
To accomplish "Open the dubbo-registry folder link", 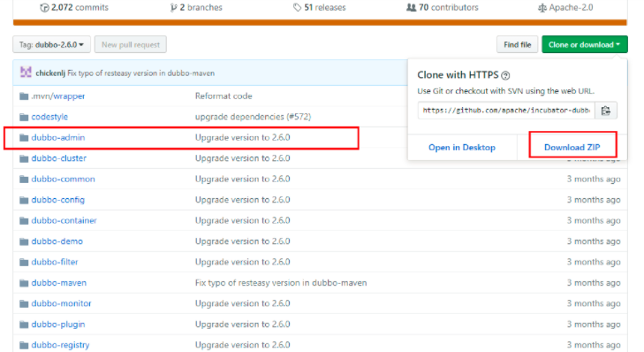I will click(60, 345).
